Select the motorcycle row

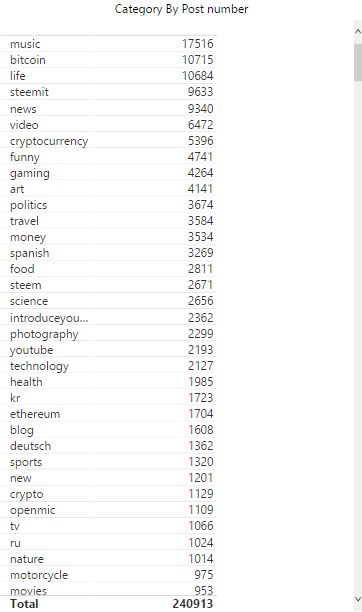click(x=109, y=575)
